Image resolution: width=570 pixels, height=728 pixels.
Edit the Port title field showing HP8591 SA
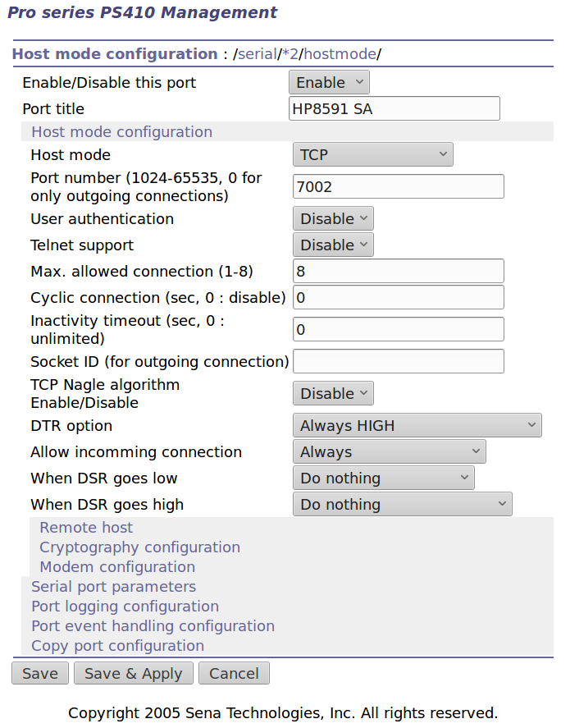pos(394,108)
